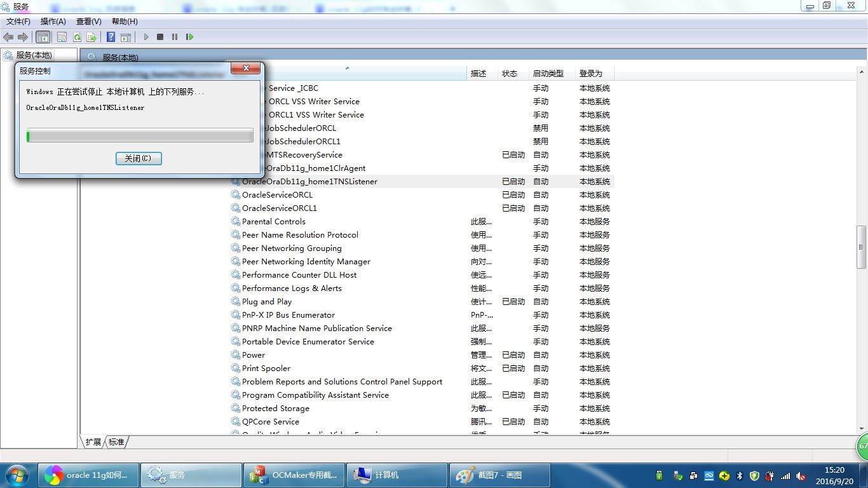Select Program Compatibility Assistant Service

pyautogui.click(x=315, y=395)
